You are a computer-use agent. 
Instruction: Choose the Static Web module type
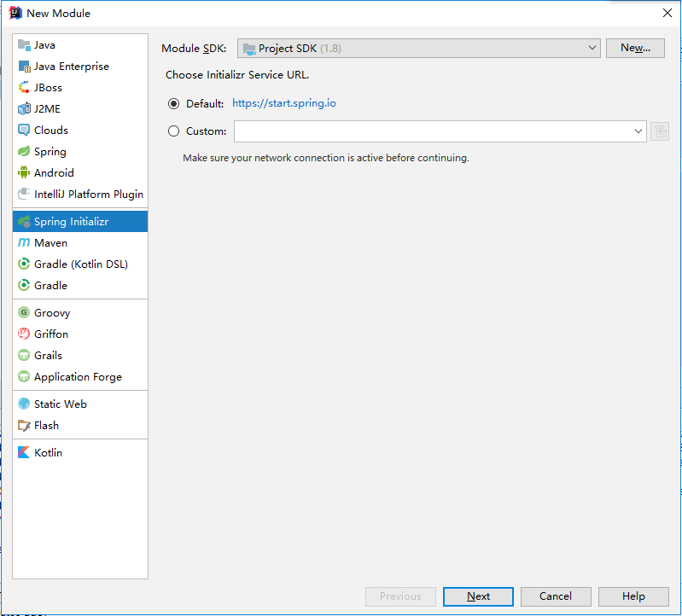click(x=80, y=404)
